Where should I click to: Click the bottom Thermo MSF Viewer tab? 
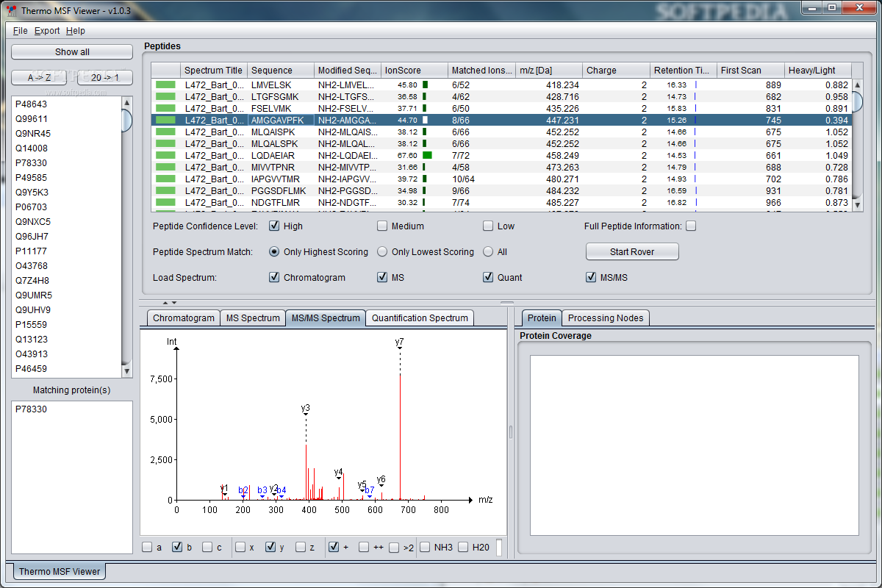[x=60, y=571]
